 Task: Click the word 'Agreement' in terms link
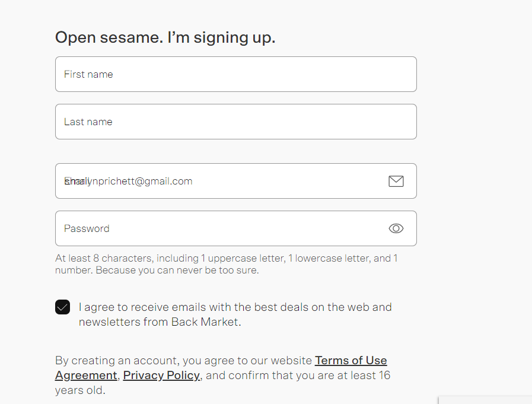pyautogui.click(x=86, y=375)
